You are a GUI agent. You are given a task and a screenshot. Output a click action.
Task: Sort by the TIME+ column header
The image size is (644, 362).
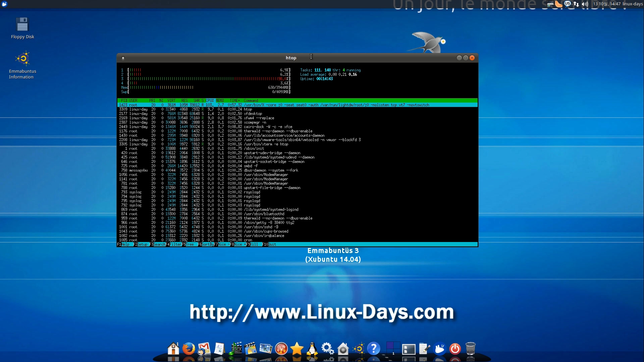(x=235, y=101)
